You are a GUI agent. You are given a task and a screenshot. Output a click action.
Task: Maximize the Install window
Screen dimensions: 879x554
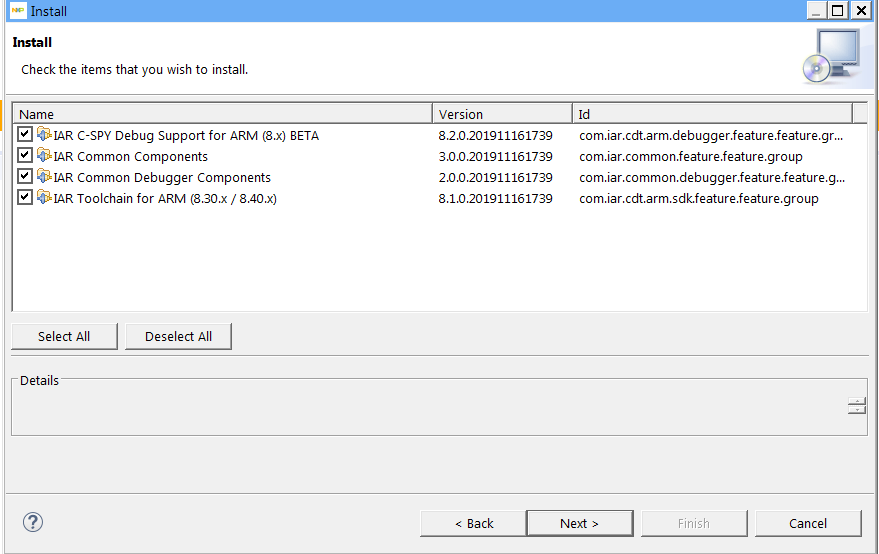pyautogui.click(x=838, y=11)
